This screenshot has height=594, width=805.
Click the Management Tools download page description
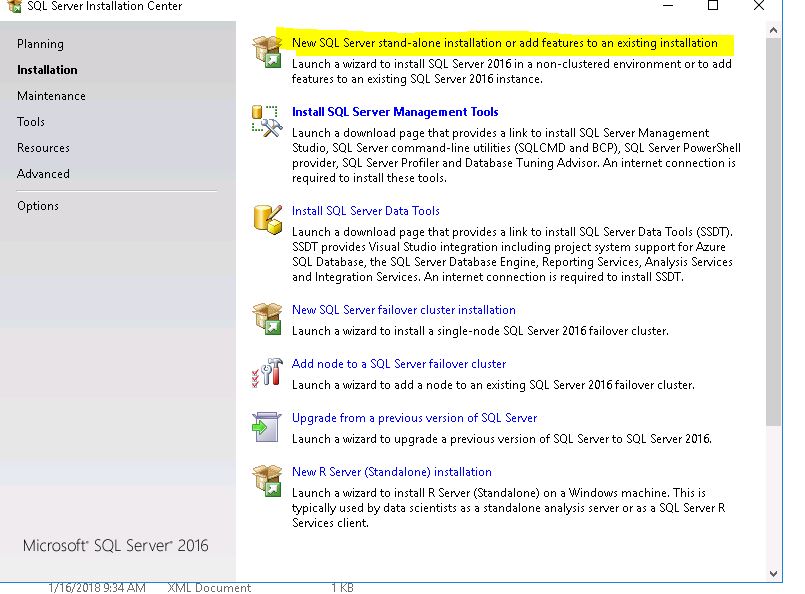click(516, 156)
